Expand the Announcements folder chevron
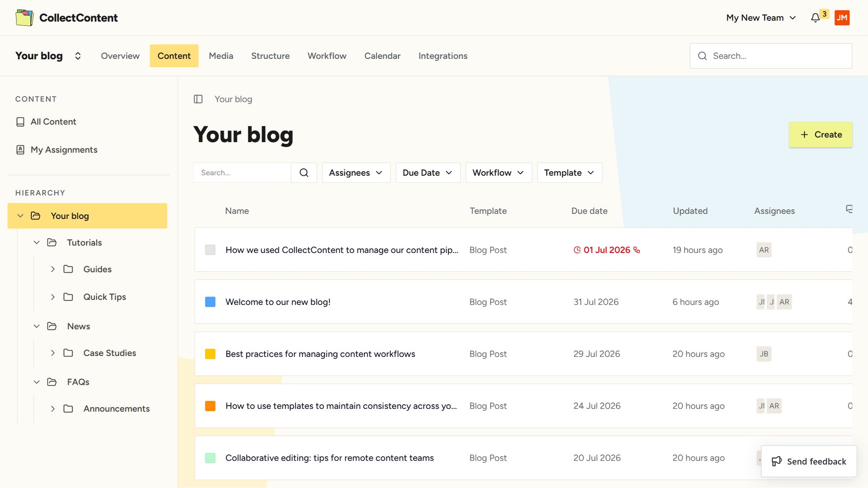 coord(53,408)
